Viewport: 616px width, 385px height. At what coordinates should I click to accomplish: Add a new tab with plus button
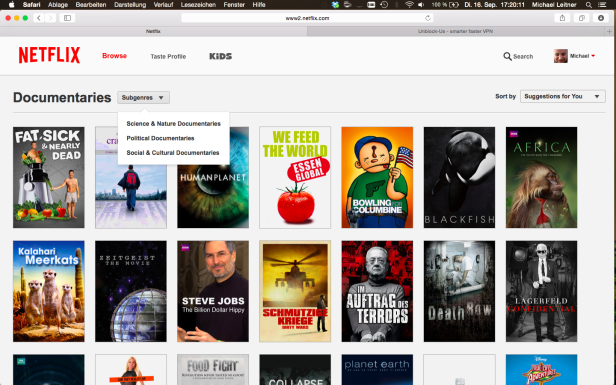click(x=609, y=31)
